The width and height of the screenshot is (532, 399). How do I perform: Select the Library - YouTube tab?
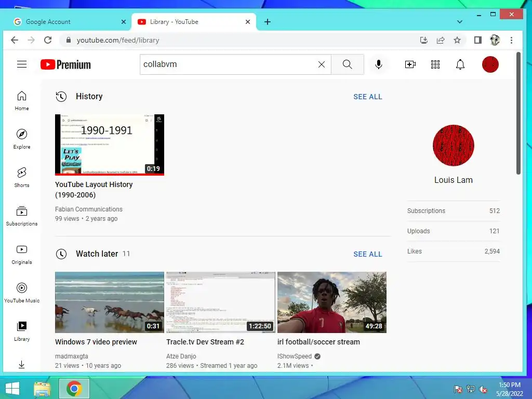point(193,22)
